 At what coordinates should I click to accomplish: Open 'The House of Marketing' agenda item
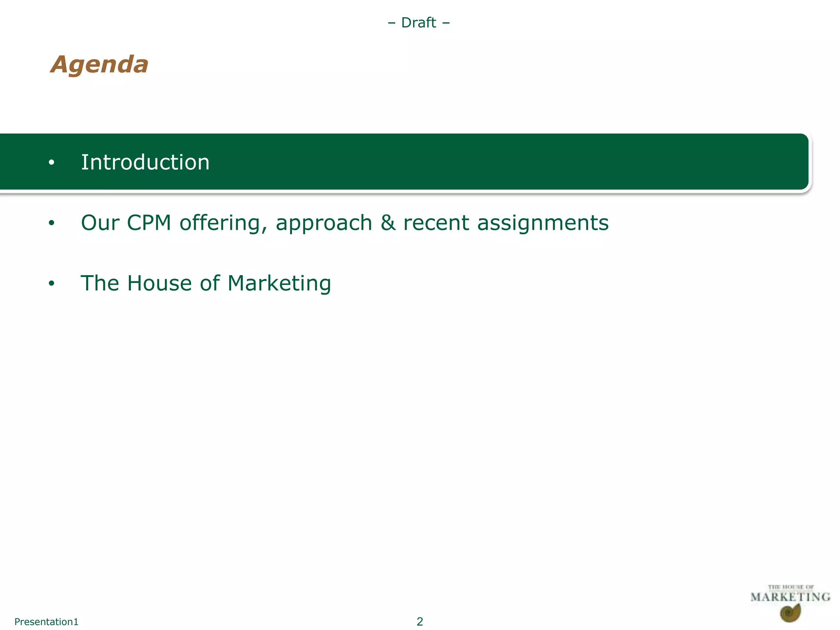(205, 283)
